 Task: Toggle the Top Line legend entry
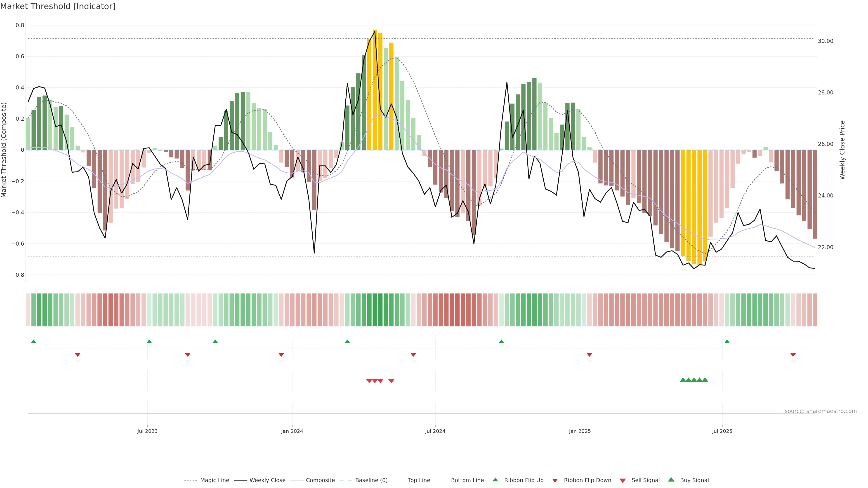pyautogui.click(x=419, y=480)
